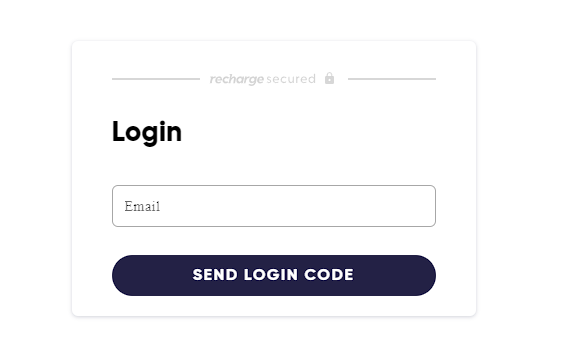Click the bold Login title text
The width and height of the screenshot is (584, 363).
coord(147,133)
